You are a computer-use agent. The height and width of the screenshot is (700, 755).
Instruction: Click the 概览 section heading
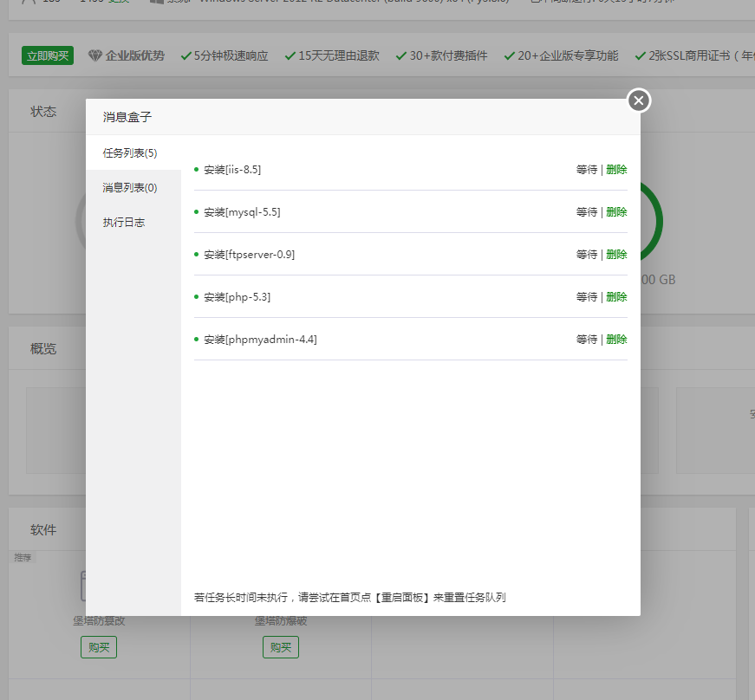43,349
